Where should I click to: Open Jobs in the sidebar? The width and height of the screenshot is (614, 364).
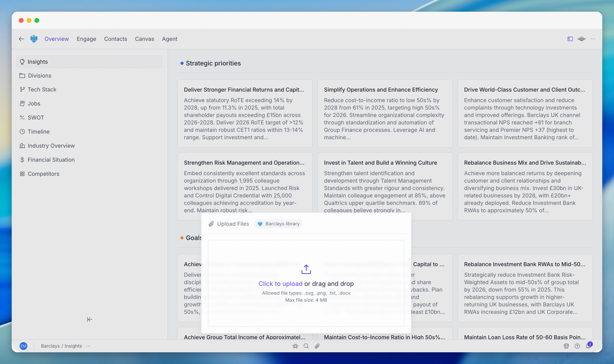(89, 103)
